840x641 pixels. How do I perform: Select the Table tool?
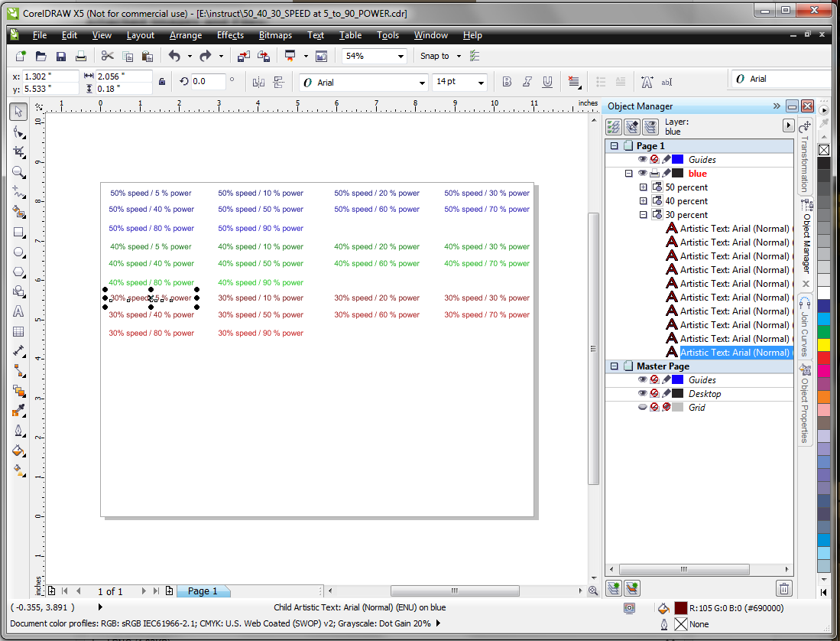point(19,332)
